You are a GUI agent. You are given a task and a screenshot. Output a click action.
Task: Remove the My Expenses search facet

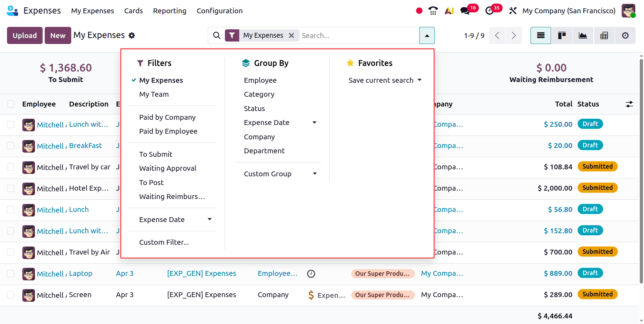pos(292,35)
